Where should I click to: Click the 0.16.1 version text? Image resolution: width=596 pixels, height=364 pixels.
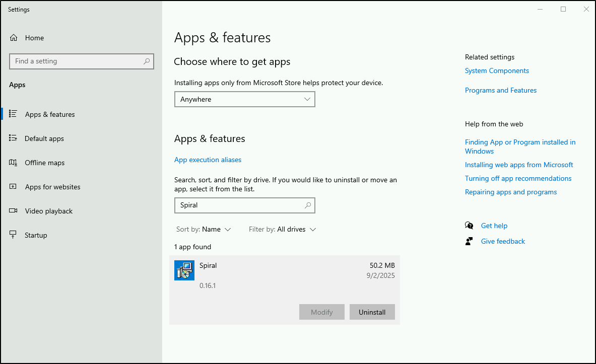[x=208, y=285]
